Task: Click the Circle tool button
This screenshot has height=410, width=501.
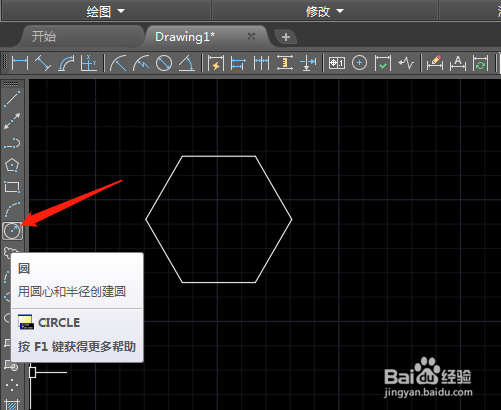Action: tap(12, 231)
